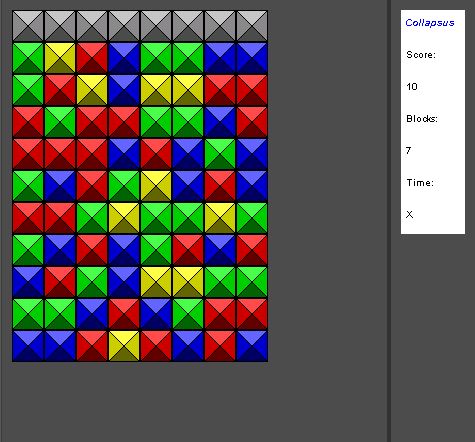
Task: Select the green block directly below the leftmost grey block
Action: click(28, 58)
